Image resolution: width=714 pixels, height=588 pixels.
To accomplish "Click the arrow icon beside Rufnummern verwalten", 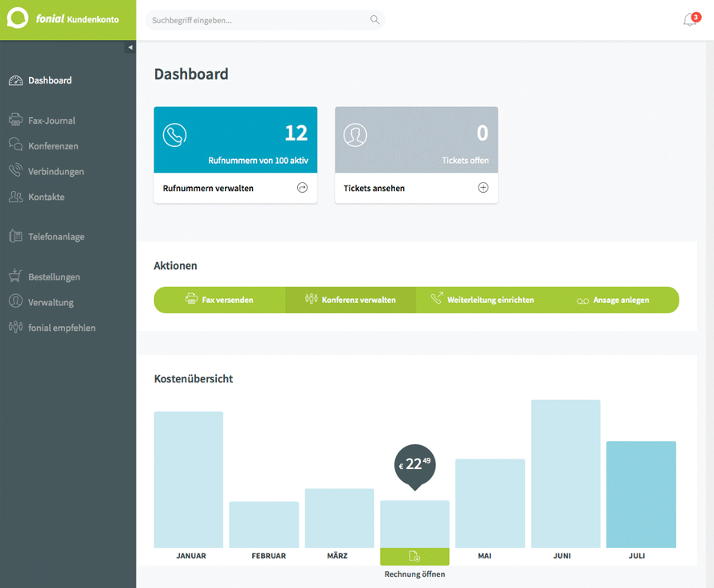I will 302,188.
